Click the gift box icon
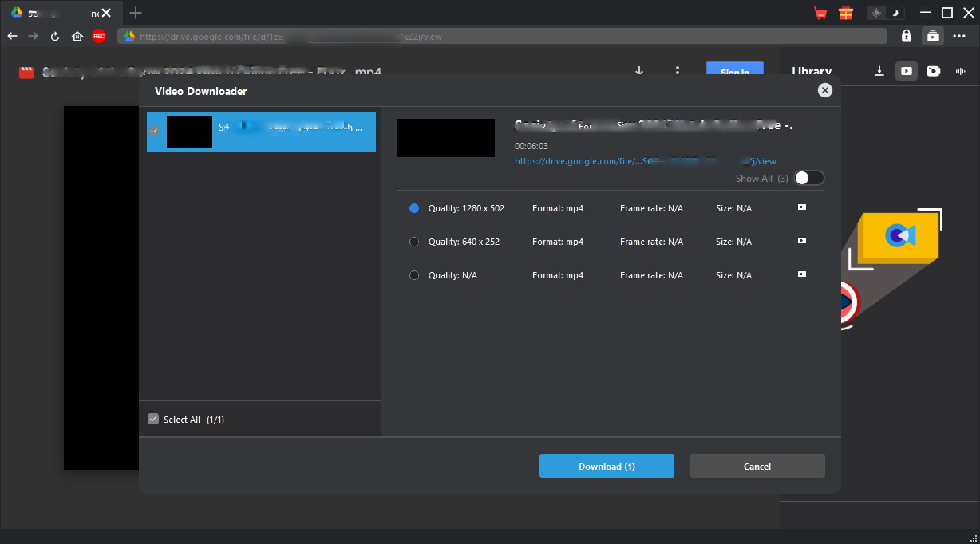980x544 pixels. [845, 13]
